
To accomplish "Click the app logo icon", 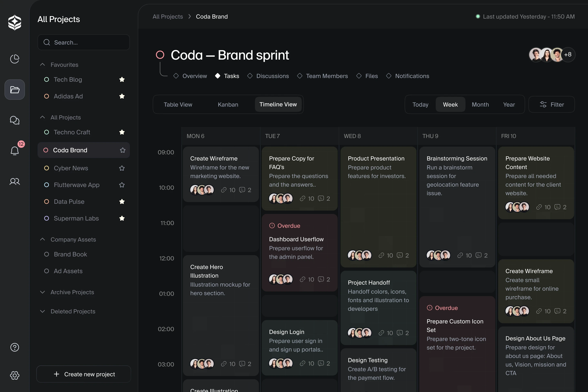I will point(14,22).
